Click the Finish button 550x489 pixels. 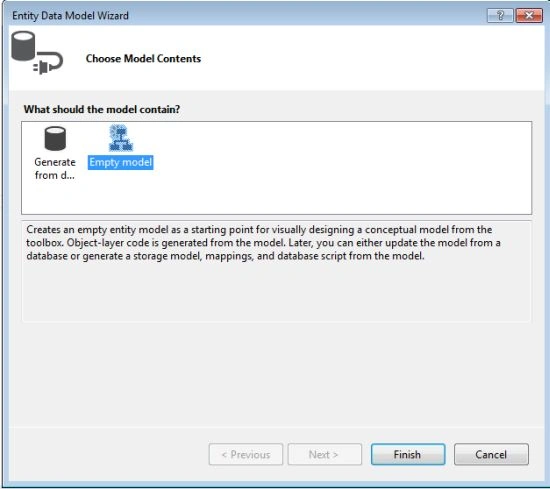408,455
